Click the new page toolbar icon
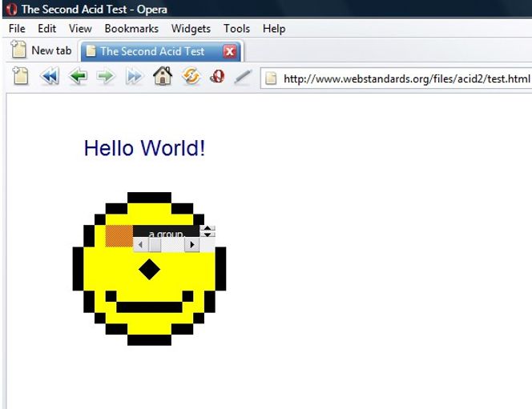The height and width of the screenshot is (409, 532). pos(21,75)
